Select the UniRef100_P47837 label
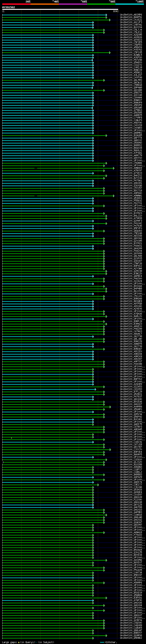The image size is (146, 644). click(131, 397)
